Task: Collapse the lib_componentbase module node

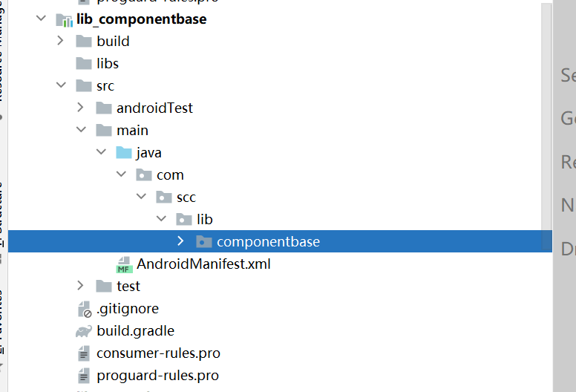Action: (41, 18)
